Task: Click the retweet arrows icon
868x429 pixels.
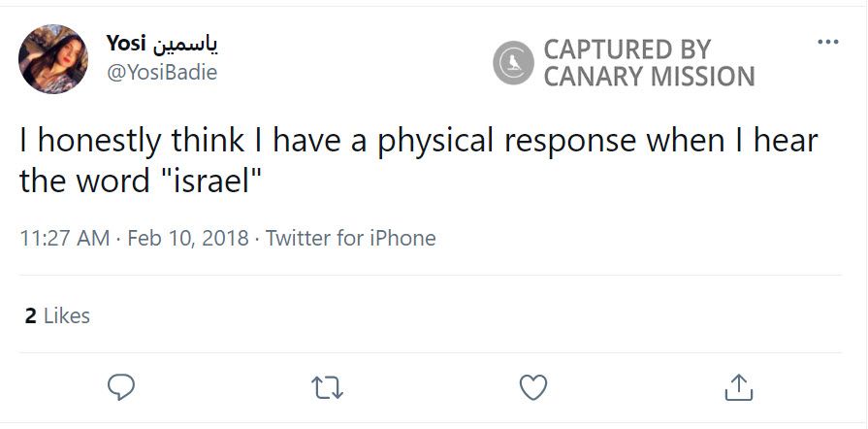Action: click(328, 388)
